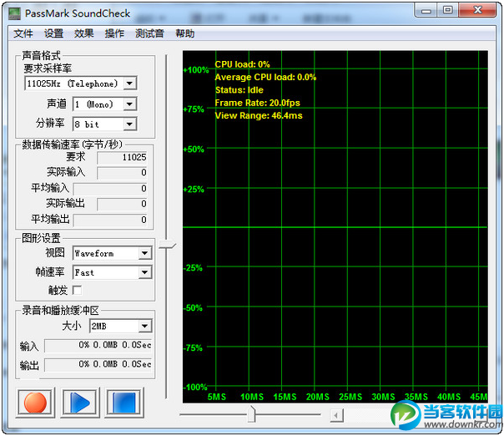The image size is (504, 436).
Task: Start recording with the red record button
Action: (x=35, y=403)
